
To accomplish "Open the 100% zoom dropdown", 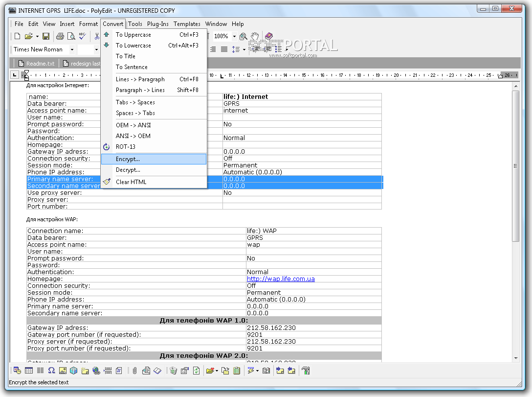I will pyautogui.click(x=234, y=36).
